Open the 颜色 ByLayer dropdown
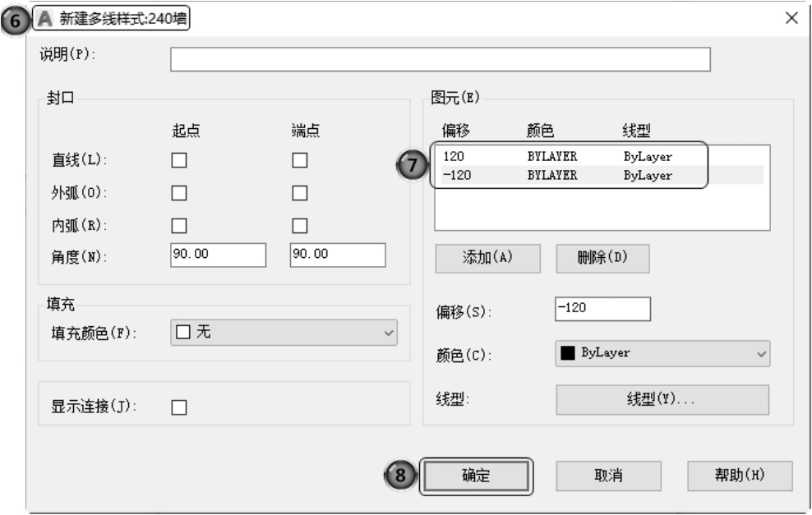 [662, 353]
